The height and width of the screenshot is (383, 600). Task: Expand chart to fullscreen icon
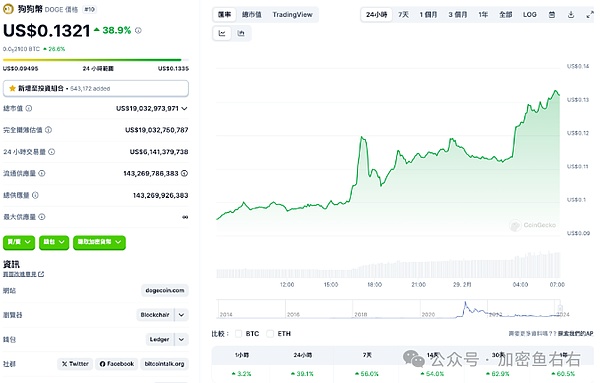(x=590, y=15)
